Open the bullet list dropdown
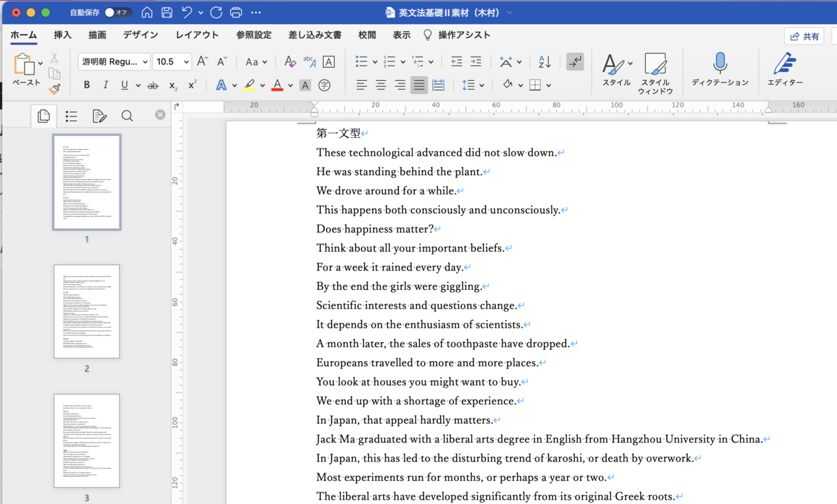Image resolution: width=837 pixels, height=504 pixels. (375, 62)
